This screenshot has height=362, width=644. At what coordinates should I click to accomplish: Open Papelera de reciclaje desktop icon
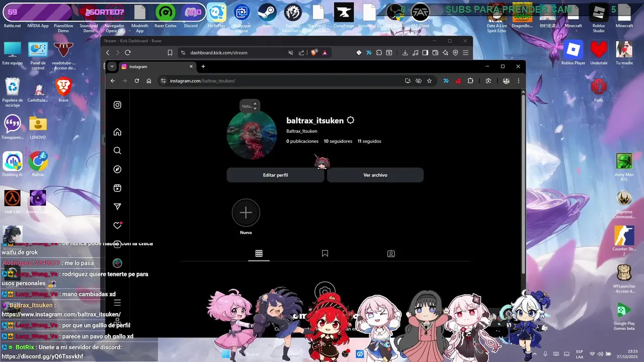tap(13, 93)
